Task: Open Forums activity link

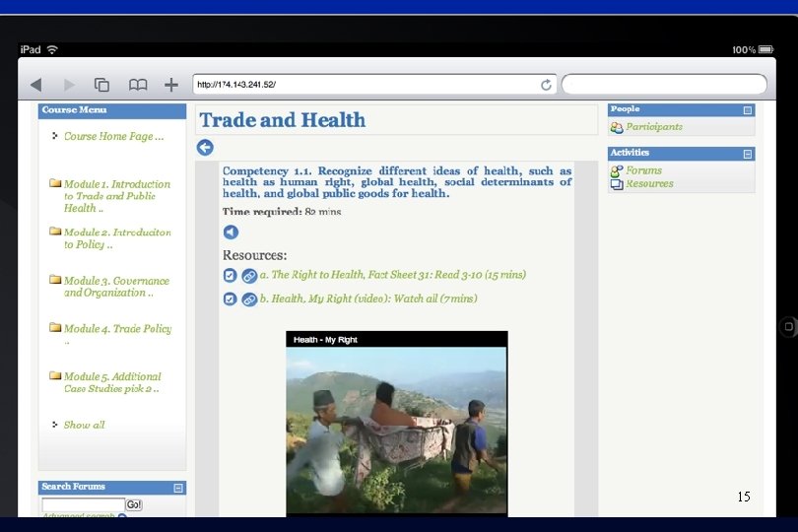Action: coord(643,170)
